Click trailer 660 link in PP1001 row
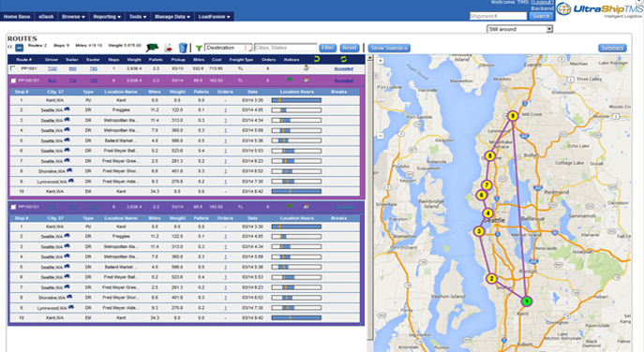Image resolution: width=644 pixels, height=352 pixels. 72,69
